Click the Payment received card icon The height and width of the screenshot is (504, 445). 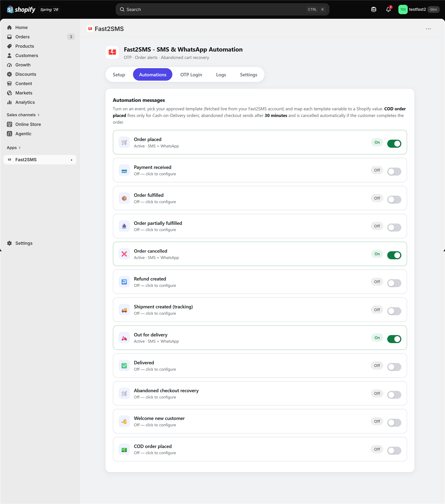(124, 170)
